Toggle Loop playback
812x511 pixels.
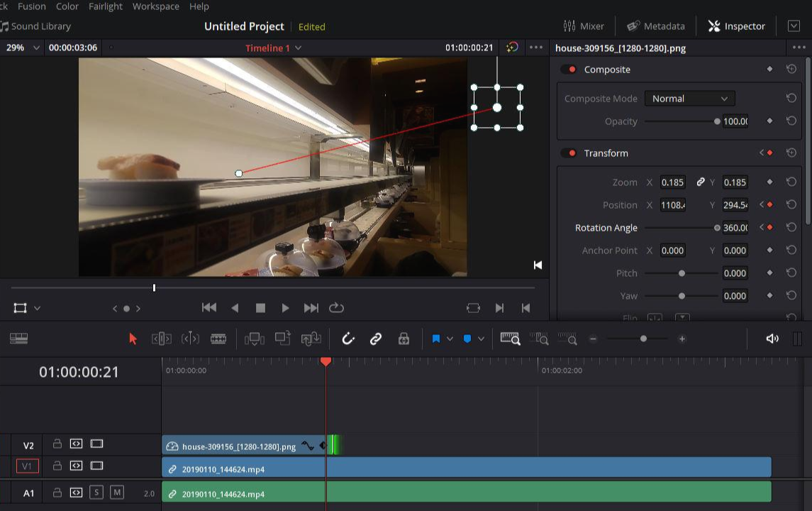[336, 308]
